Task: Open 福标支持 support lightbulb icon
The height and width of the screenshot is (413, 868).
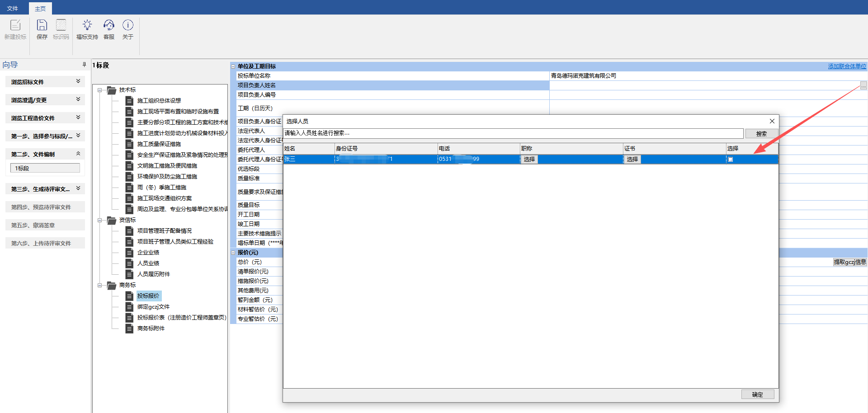Action: pyautogui.click(x=87, y=25)
